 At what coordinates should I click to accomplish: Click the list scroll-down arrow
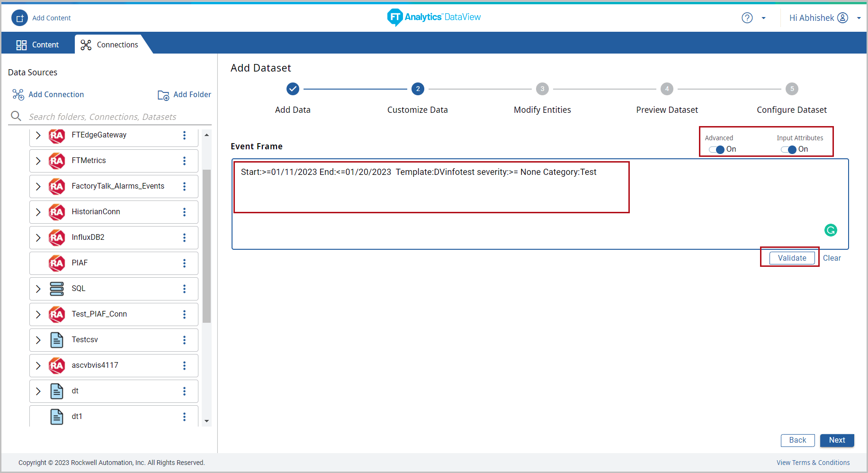206,421
